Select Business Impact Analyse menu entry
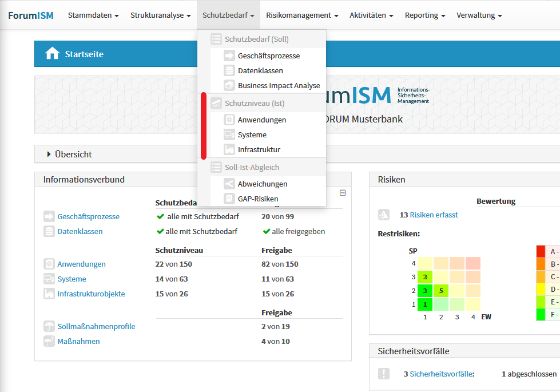 pos(279,85)
